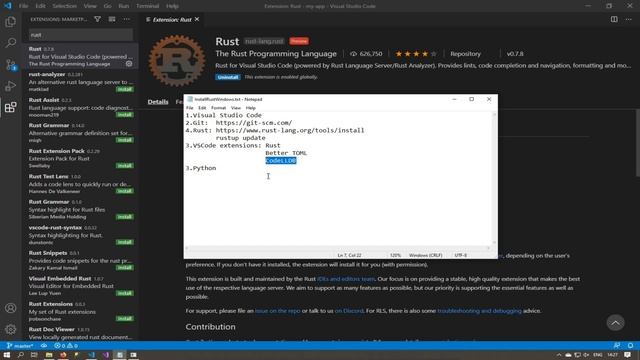Open Task View on the taskbar
The width and height of the screenshot is (640, 360).
click(34, 355)
